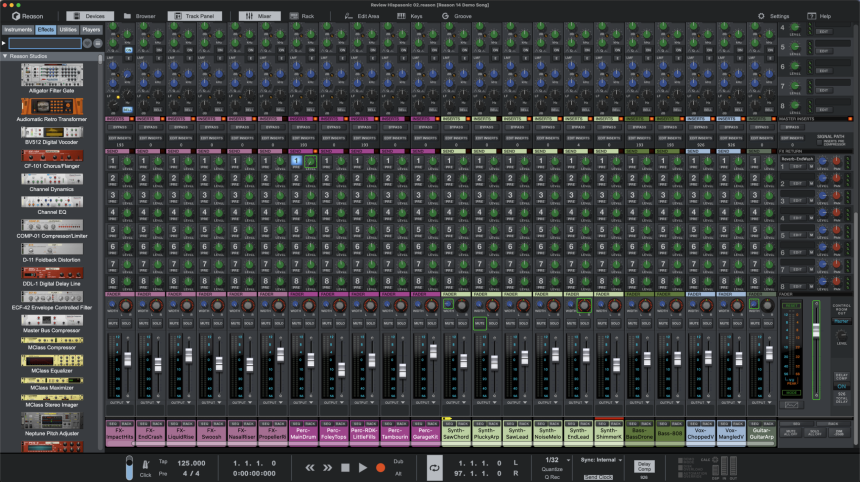This screenshot has height=482, width=860.
Task: Select the MClass Maximizer device
Action: 52,384
